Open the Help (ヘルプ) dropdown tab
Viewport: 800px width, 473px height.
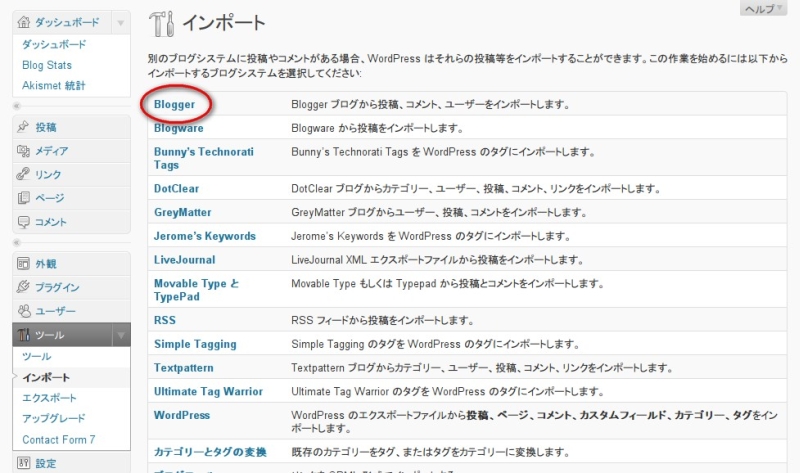763,8
